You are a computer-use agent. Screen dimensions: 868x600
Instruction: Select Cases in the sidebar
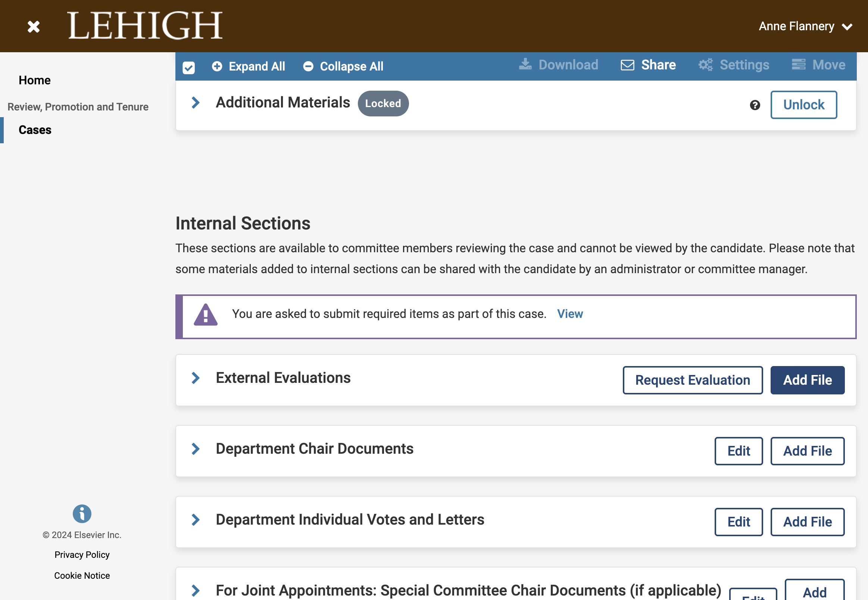tap(35, 130)
